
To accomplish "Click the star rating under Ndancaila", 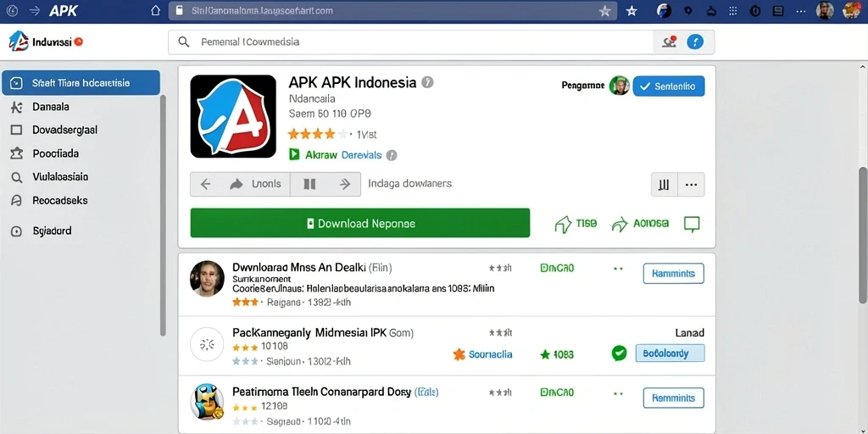I will 319,134.
